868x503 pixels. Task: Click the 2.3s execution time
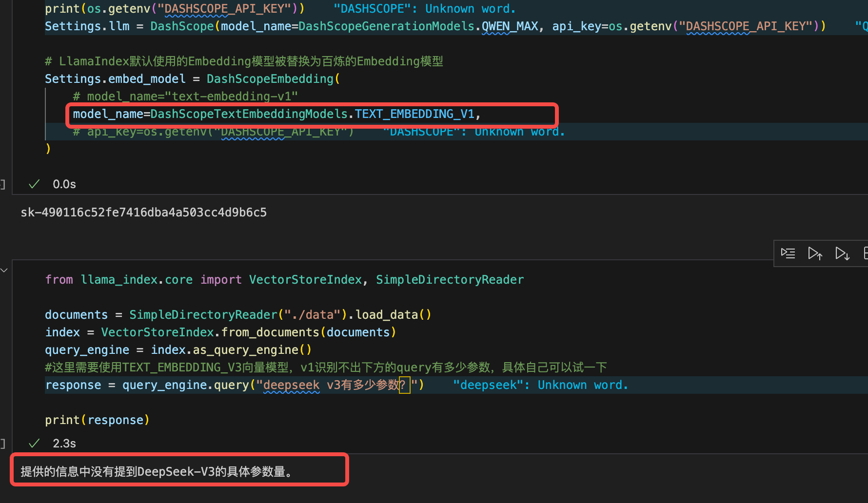tap(64, 444)
